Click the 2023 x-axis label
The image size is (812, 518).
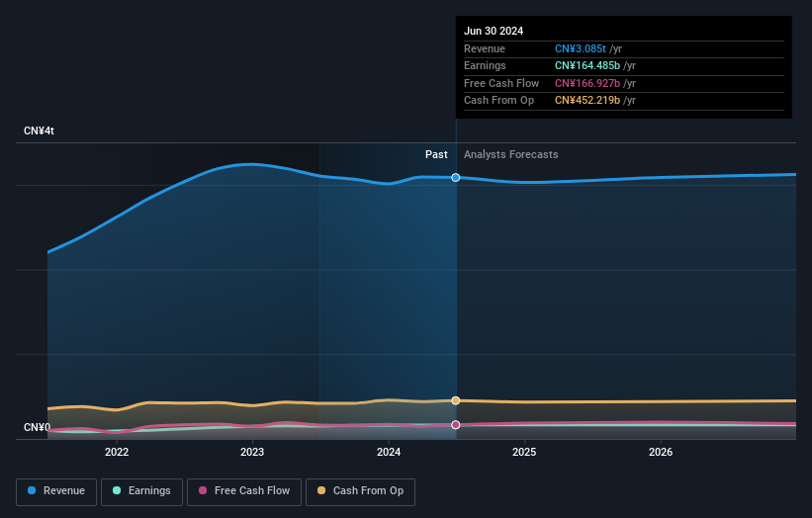coord(252,452)
